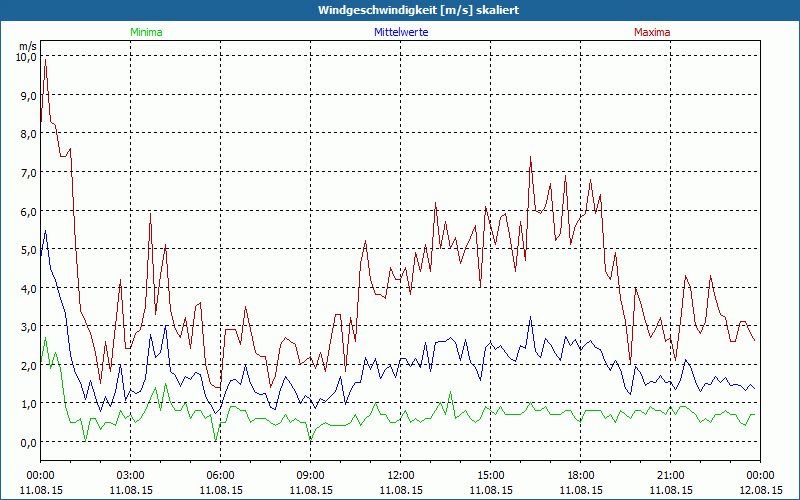Click the 0,0 y-axis value
The image size is (800, 500).
(x=29, y=442)
